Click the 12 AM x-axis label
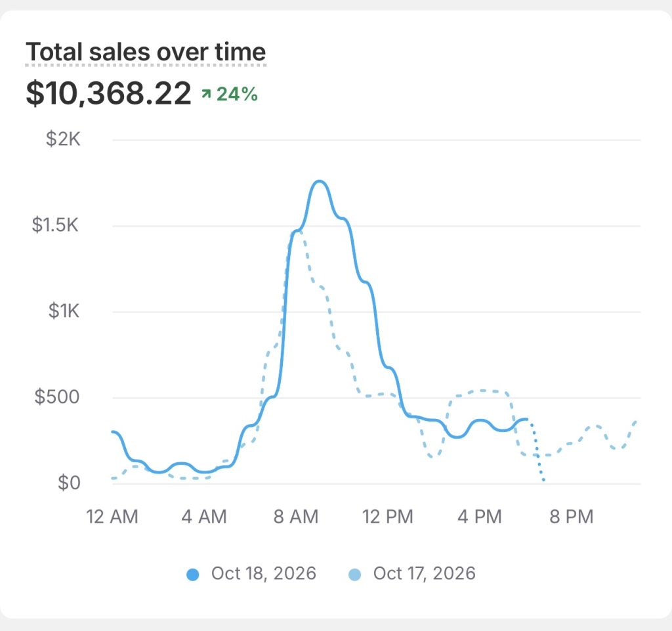672x631 pixels. (112, 517)
